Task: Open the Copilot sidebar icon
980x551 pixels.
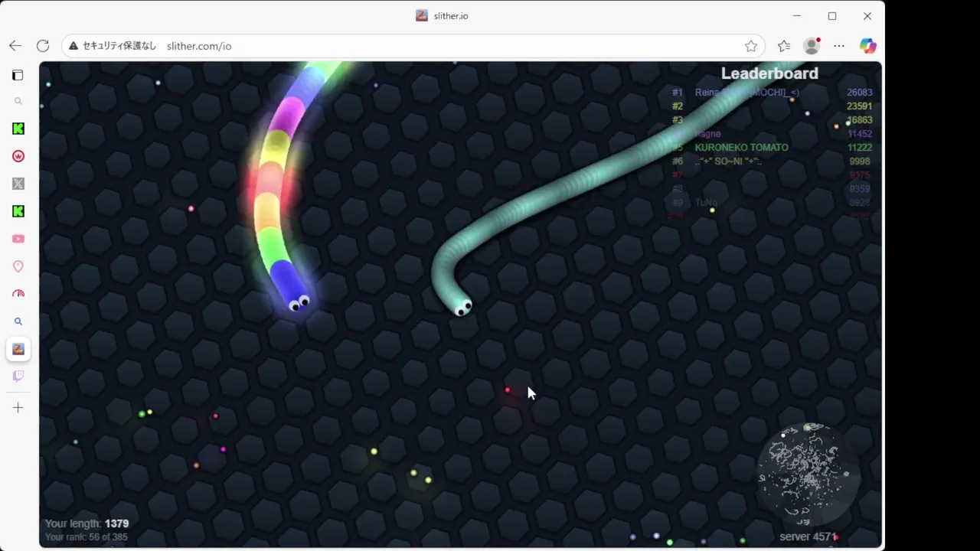Action: pos(867,46)
